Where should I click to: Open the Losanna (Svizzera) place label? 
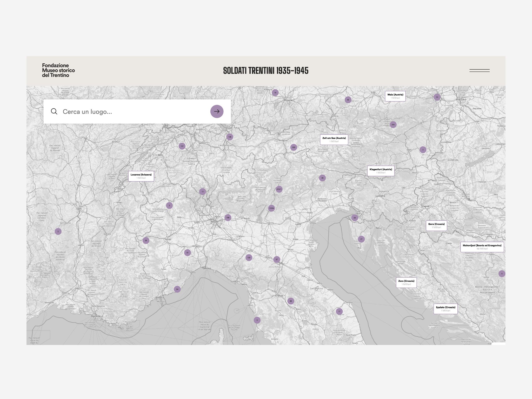pyautogui.click(x=141, y=176)
